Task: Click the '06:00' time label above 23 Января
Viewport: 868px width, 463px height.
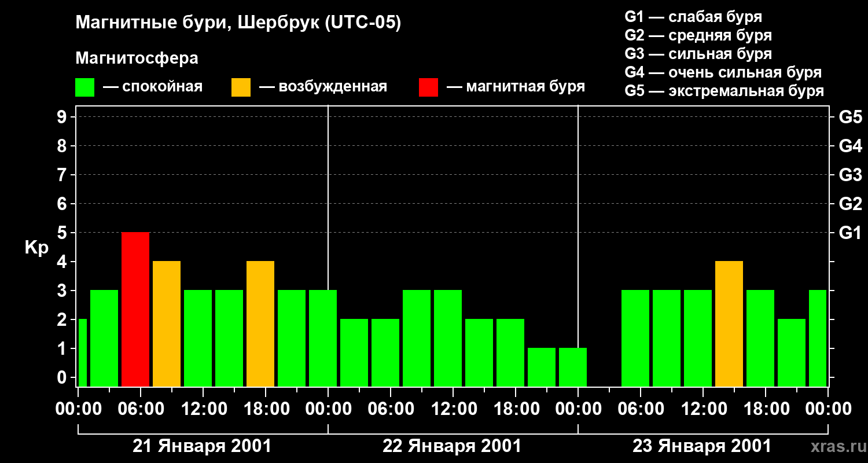Action: pos(641,409)
